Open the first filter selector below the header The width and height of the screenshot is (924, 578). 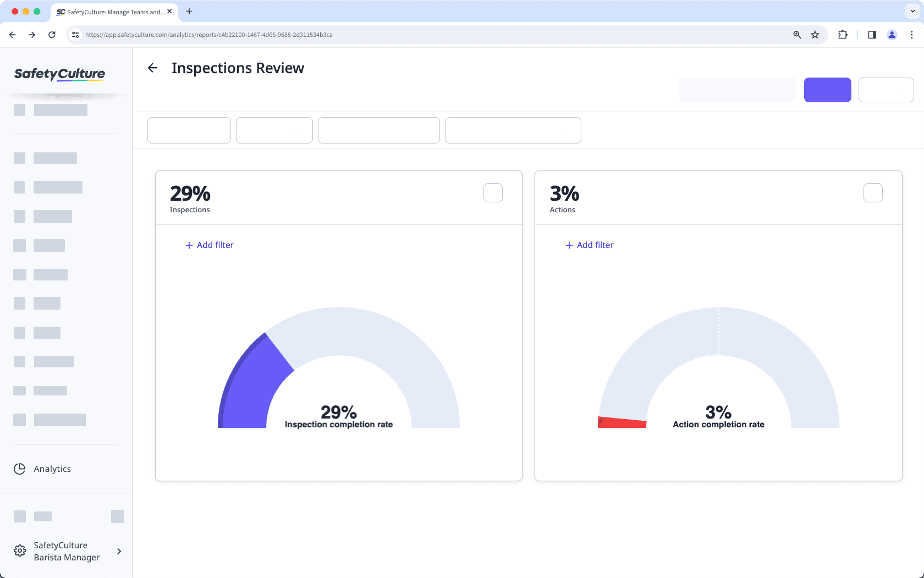pos(189,130)
